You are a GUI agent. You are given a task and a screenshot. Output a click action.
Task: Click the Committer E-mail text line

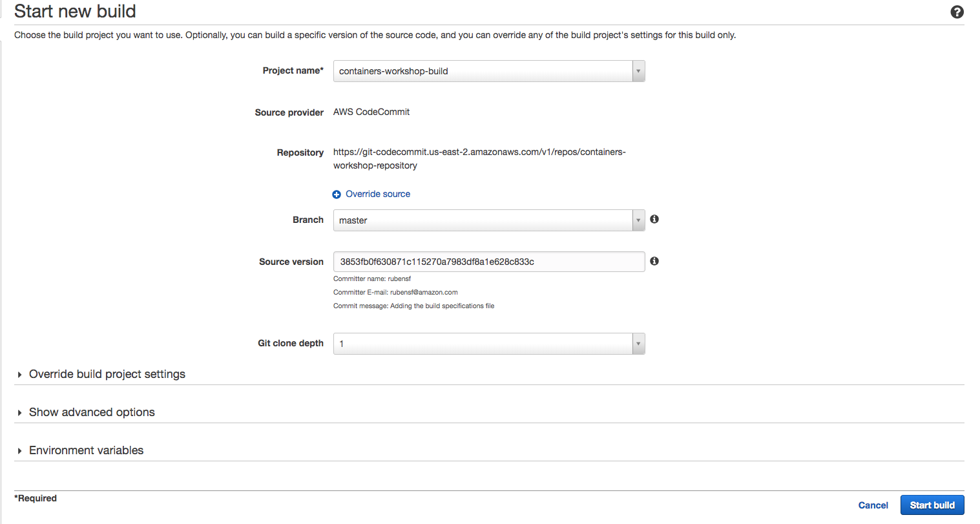click(x=395, y=292)
